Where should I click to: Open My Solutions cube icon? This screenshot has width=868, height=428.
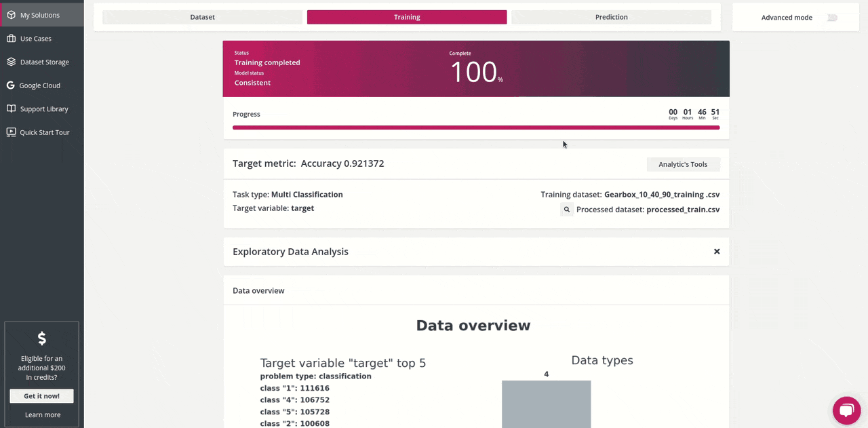[12, 15]
